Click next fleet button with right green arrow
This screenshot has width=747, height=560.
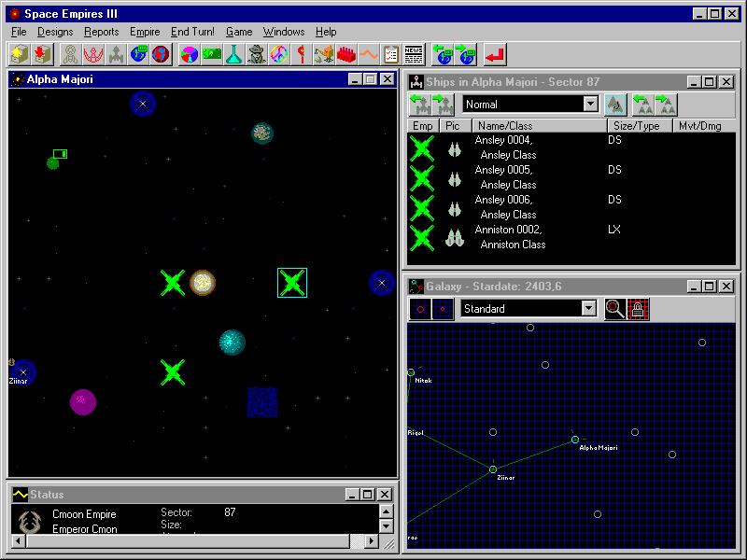(666, 105)
